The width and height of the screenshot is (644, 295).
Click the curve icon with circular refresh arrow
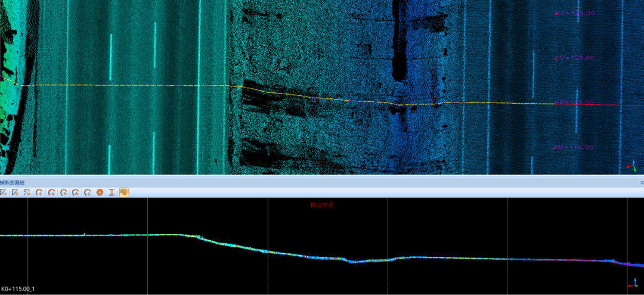(x=88, y=192)
